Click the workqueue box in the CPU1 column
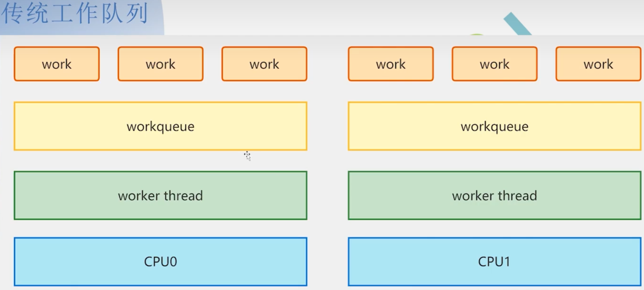644x290 pixels. pyautogui.click(x=495, y=126)
